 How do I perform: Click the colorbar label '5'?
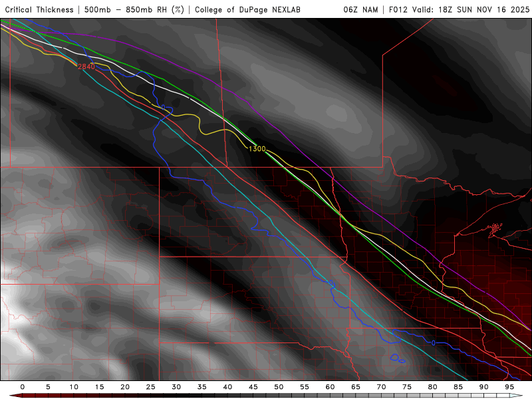click(48, 387)
